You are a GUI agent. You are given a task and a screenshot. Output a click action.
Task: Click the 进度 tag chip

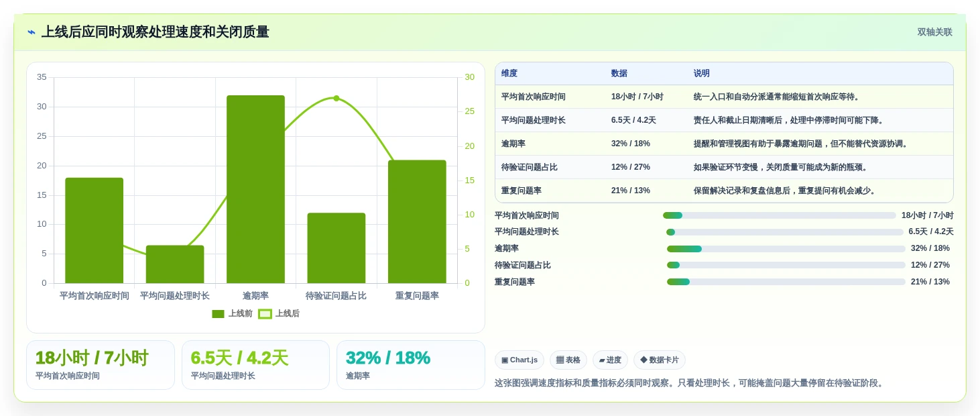(x=610, y=360)
